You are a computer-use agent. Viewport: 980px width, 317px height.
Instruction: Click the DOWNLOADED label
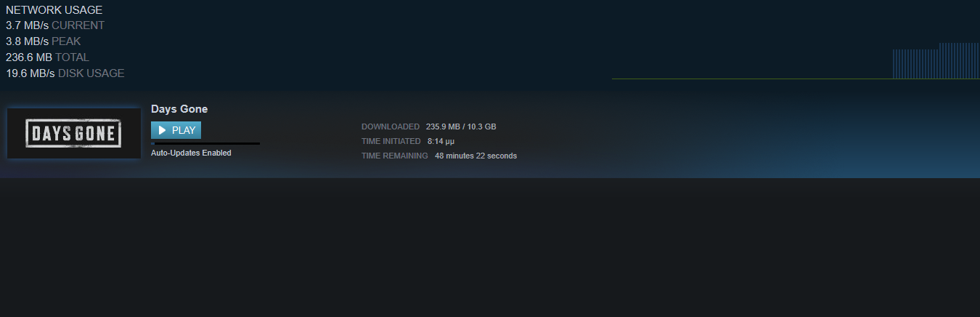click(391, 127)
